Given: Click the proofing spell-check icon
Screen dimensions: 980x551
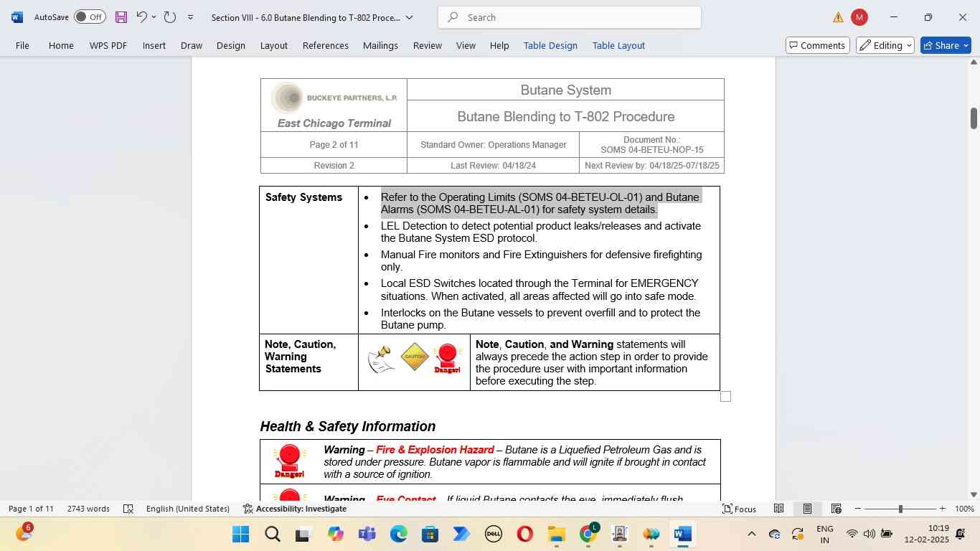Looking at the screenshot, I should (128, 509).
